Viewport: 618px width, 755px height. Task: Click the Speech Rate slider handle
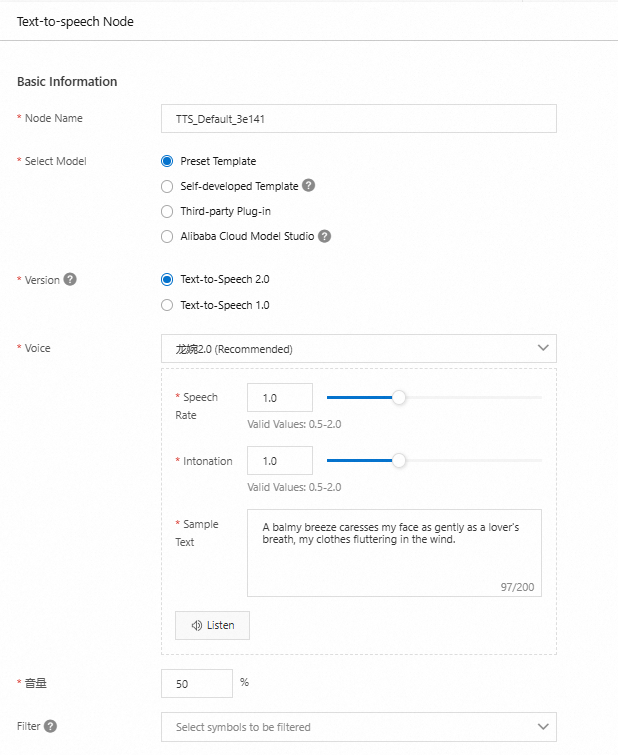pos(399,398)
